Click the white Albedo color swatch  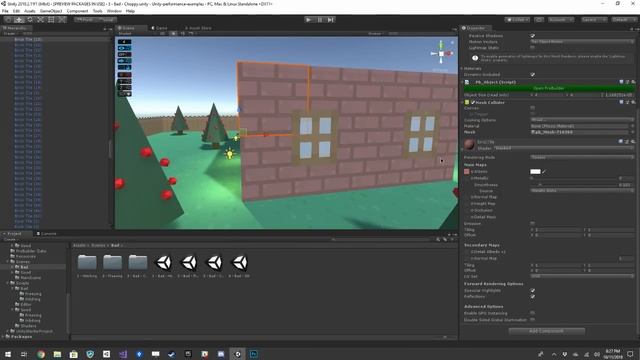coord(535,172)
